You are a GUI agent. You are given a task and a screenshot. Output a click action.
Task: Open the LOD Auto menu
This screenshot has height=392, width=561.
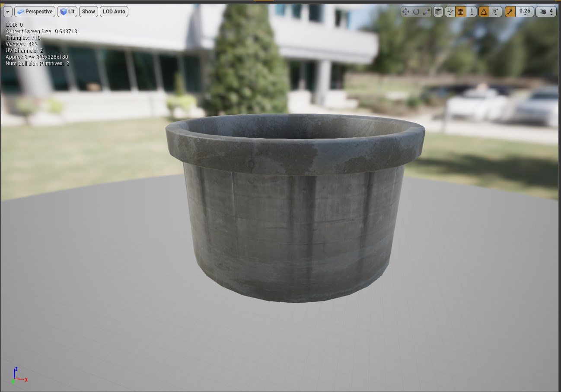click(114, 12)
